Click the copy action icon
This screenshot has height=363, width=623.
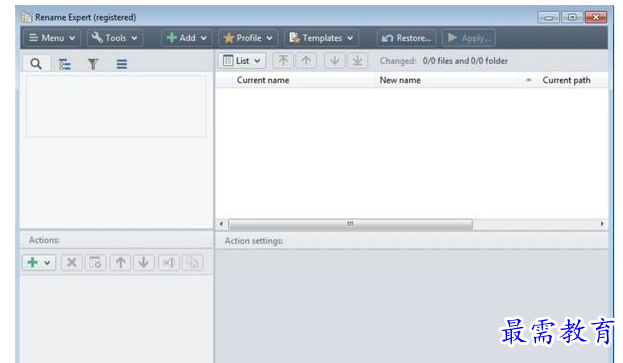[x=193, y=263]
